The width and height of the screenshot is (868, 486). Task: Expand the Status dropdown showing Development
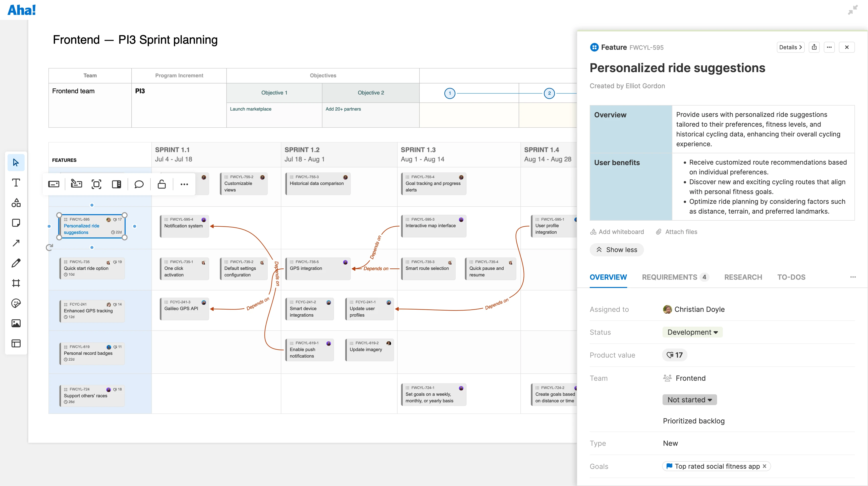692,332
